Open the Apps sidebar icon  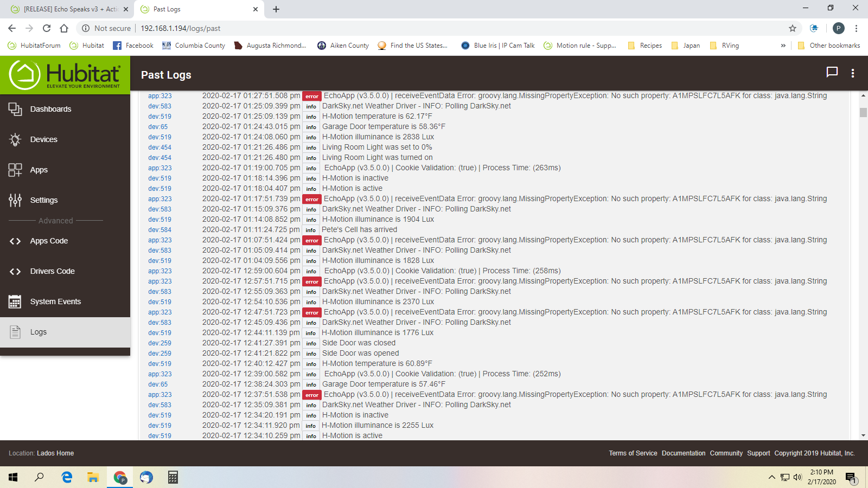click(15, 170)
